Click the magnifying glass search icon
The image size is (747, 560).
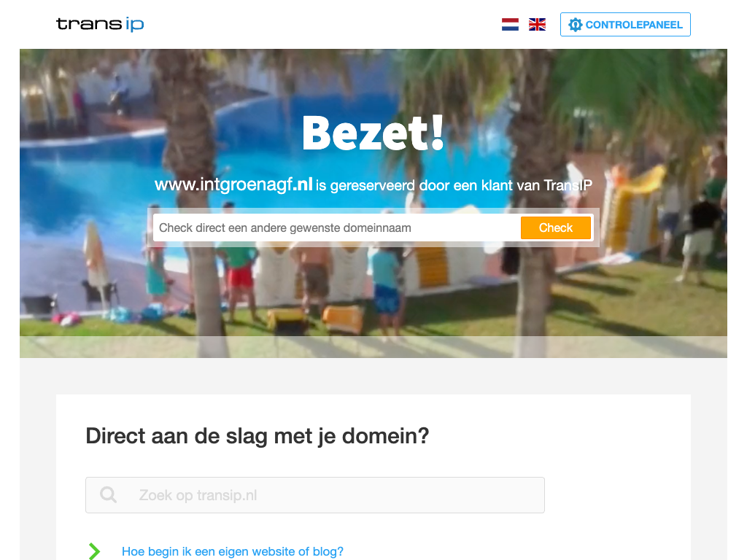108,495
